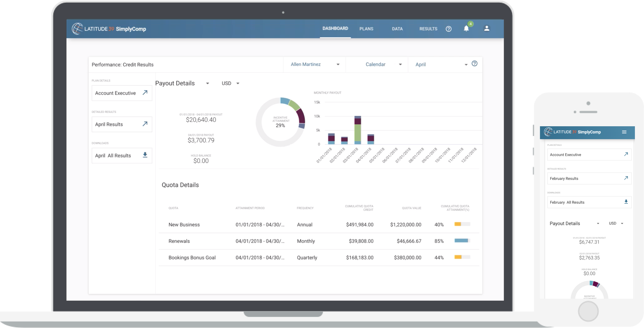Open notifications bell with badge 4
Image resolution: width=644 pixels, height=328 pixels.
[466, 29]
